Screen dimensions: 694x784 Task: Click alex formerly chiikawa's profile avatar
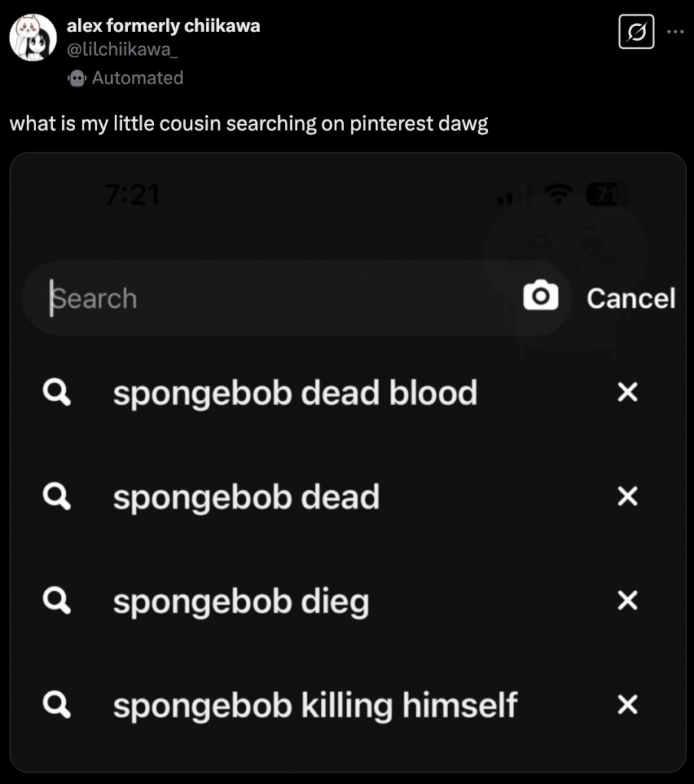[32, 37]
